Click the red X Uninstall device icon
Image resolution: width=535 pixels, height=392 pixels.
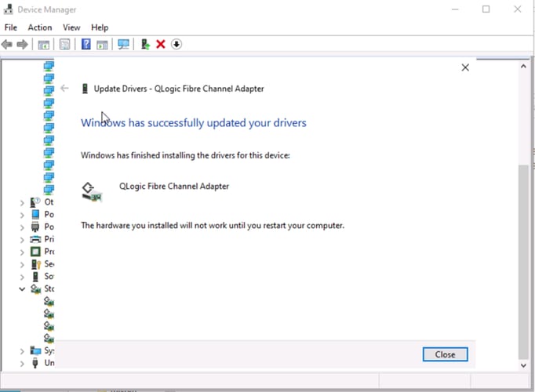click(161, 45)
